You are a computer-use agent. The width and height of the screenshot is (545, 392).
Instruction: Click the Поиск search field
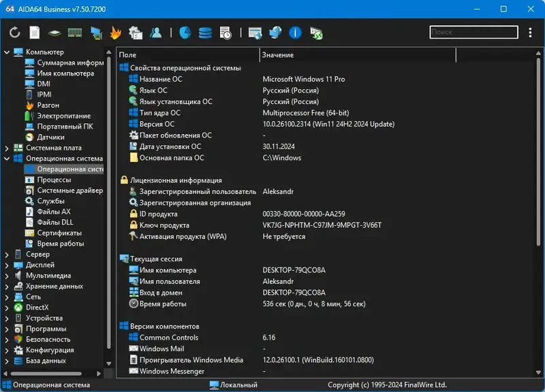point(473,32)
